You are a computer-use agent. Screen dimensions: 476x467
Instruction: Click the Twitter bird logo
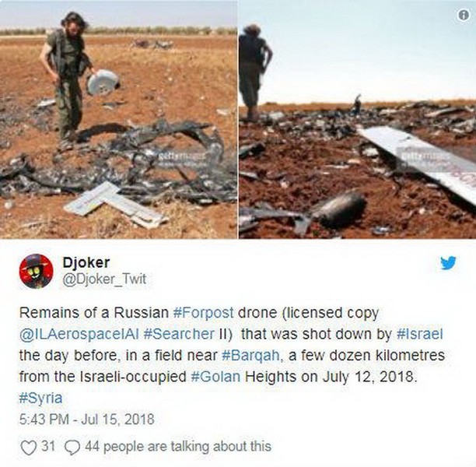click(448, 263)
